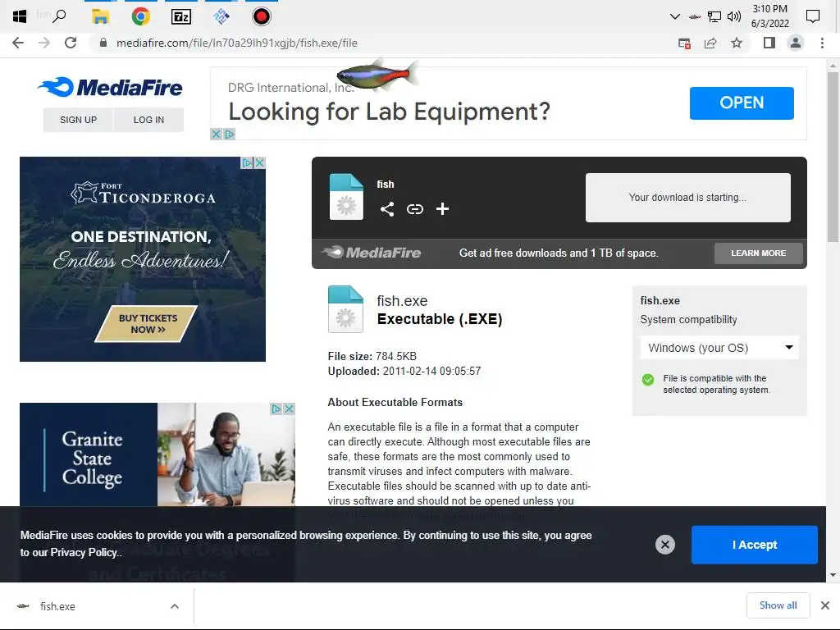This screenshot has width=840, height=630.
Task: Click the taskbar clock showing 3:10 PM
Action: [x=769, y=16]
